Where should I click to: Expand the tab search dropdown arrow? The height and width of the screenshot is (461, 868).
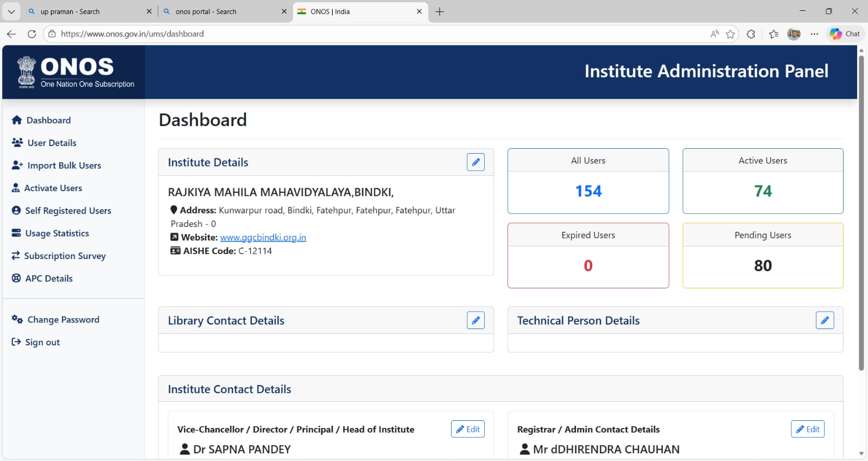click(x=11, y=11)
